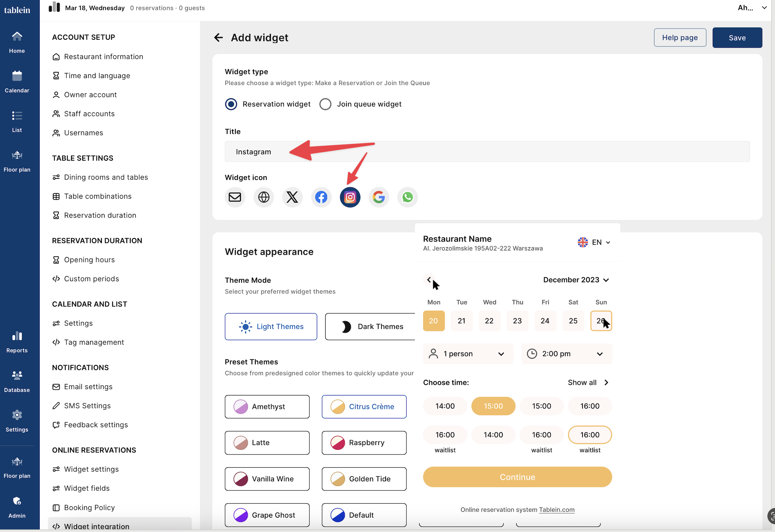Select the X (Twitter) widget icon

coord(292,197)
